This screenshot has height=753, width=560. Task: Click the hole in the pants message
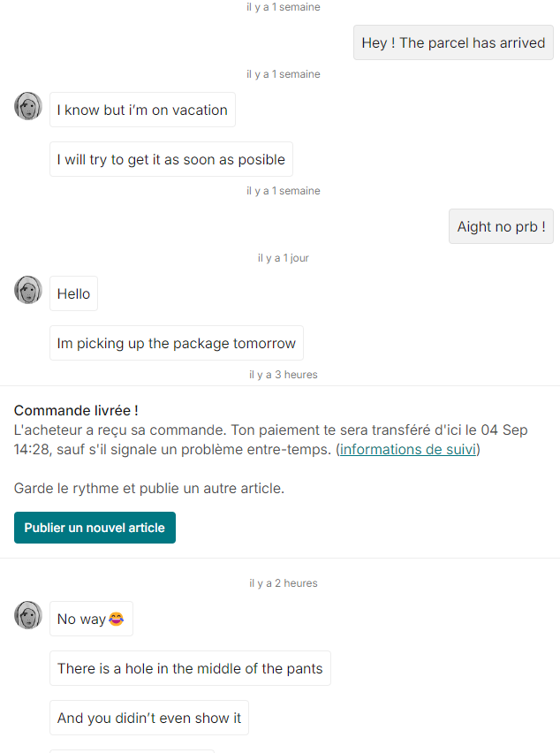click(x=190, y=668)
